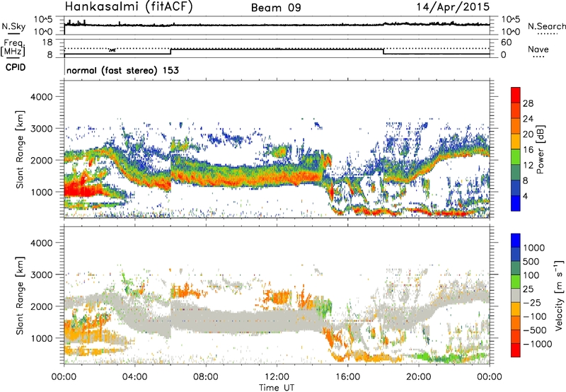Click the Freq. [MHz] axis label
The image size is (566, 392).
point(13,47)
